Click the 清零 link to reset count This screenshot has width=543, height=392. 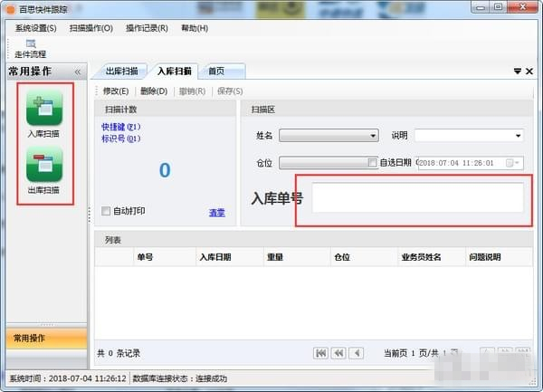(217, 213)
